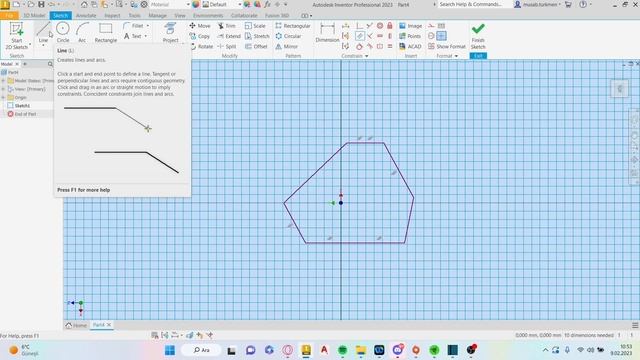Activate the Stretch command
Viewport: 640px width, 360px height.
pos(257,36)
